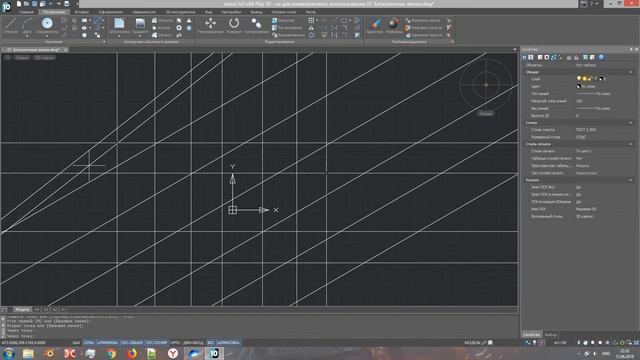Click the Облако (revision cloud) tool
The height and width of the screenshot is (360, 640).
pyautogui.click(x=162, y=35)
